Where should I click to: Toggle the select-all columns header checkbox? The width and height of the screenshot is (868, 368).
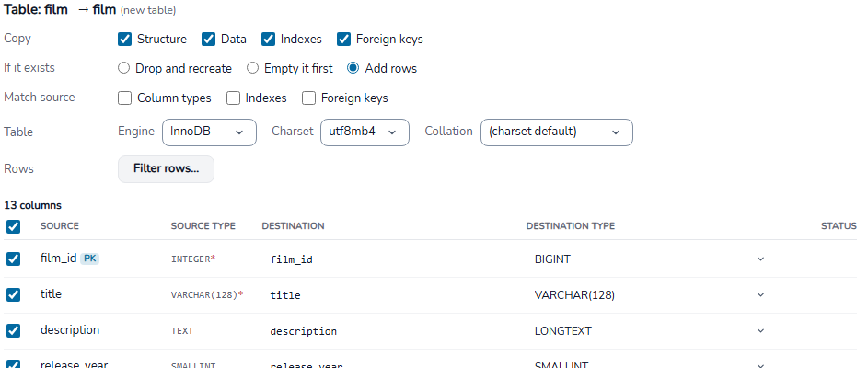pyautogui.click(x=13, y=226)
